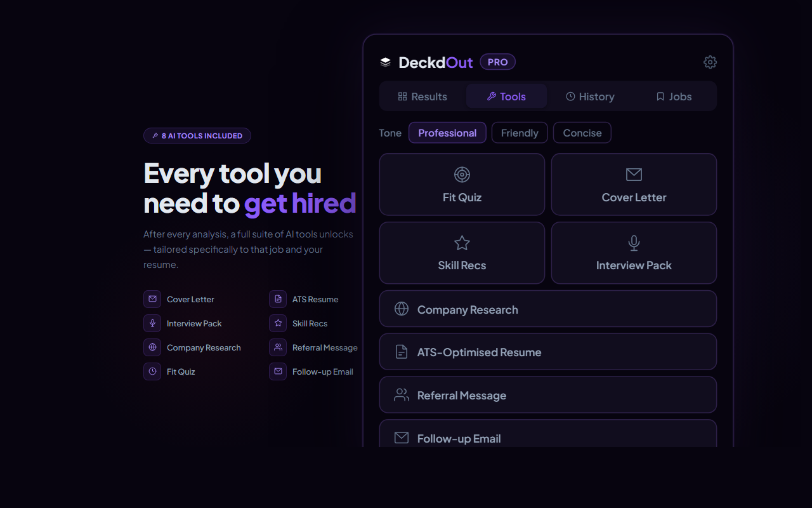Screen dimensions: 812x508
Task: Click the grid icon on the Results tab
Action: click(x=402, y=97)
